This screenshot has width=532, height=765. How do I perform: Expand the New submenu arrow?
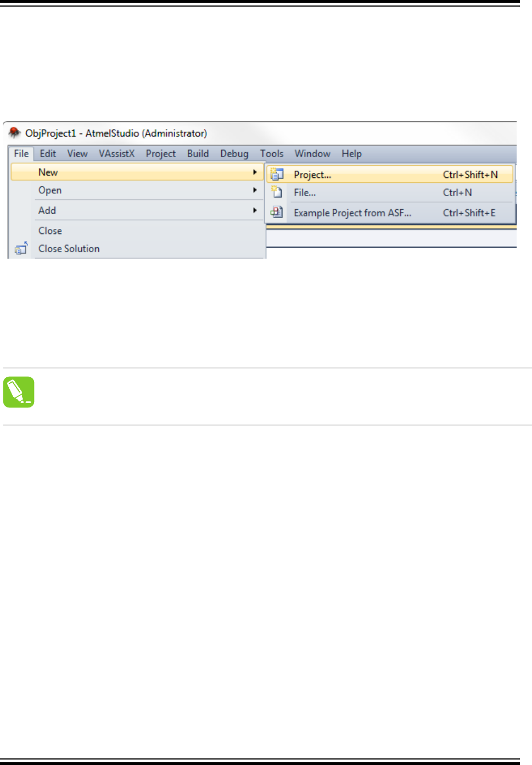pos(255,172)
